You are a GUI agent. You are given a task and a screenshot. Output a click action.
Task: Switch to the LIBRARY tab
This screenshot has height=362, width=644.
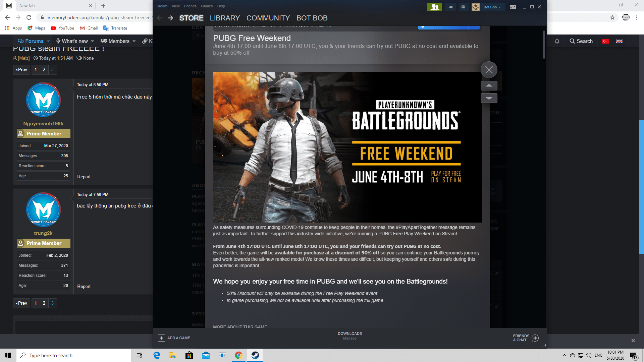point(225,18)
